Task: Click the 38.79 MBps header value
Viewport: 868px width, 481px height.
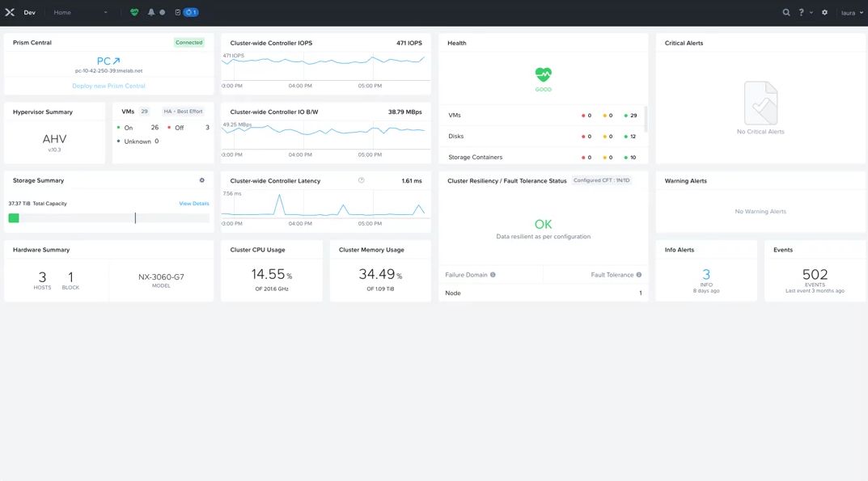Action: [404, 112]
